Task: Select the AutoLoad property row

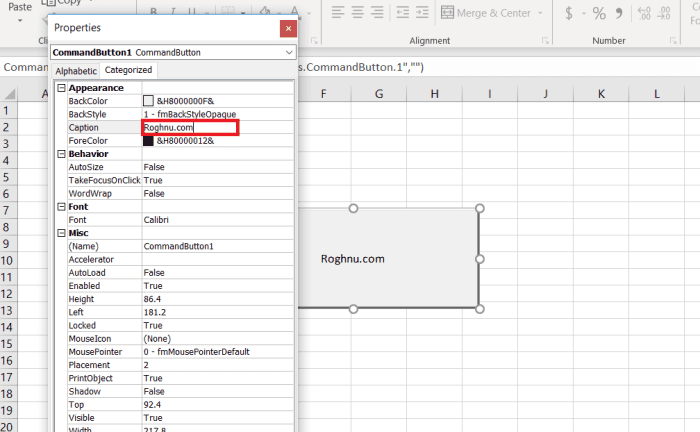Action: [180, 273]
